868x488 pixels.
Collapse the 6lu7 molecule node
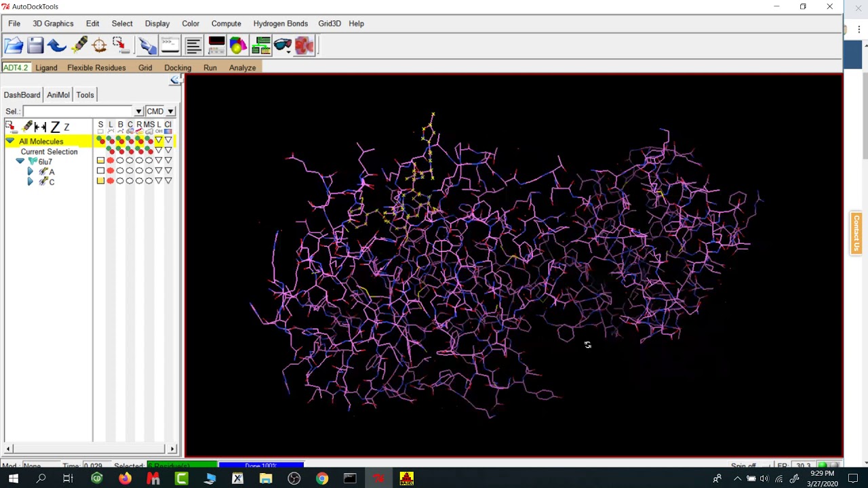pos(20,161)
